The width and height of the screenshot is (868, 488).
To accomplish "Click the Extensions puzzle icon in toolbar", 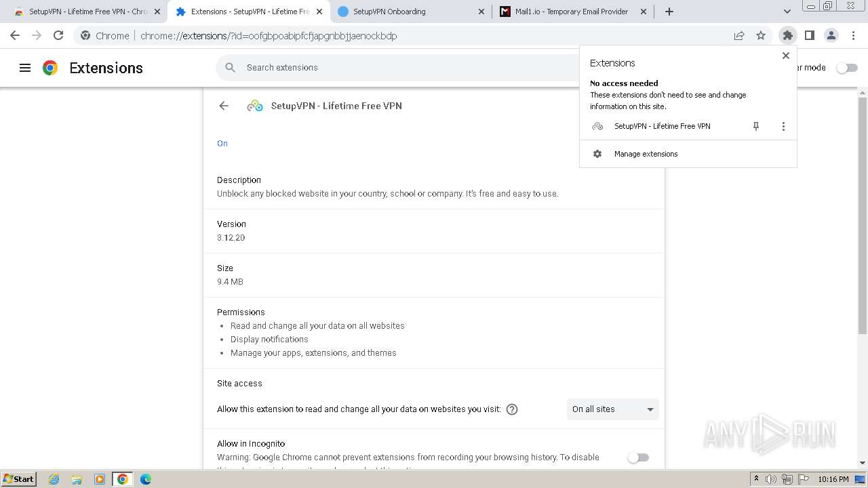I will point(787,35).
